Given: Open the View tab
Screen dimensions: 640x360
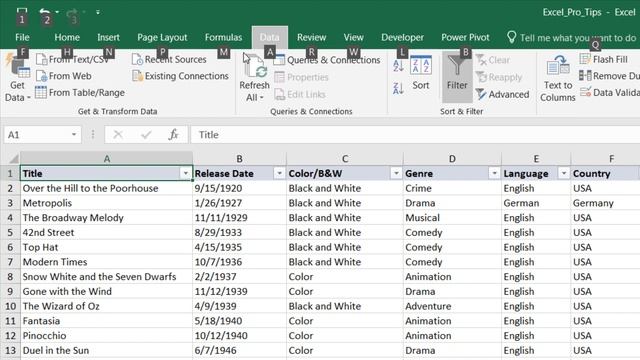Looking at the screenshot, I should [353, 38].
